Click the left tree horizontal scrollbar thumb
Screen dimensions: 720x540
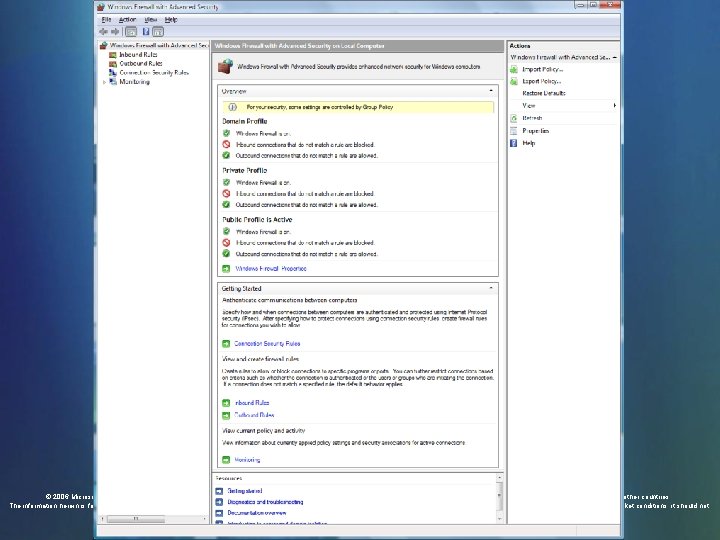pyautogui.click(x=136, y=519)
